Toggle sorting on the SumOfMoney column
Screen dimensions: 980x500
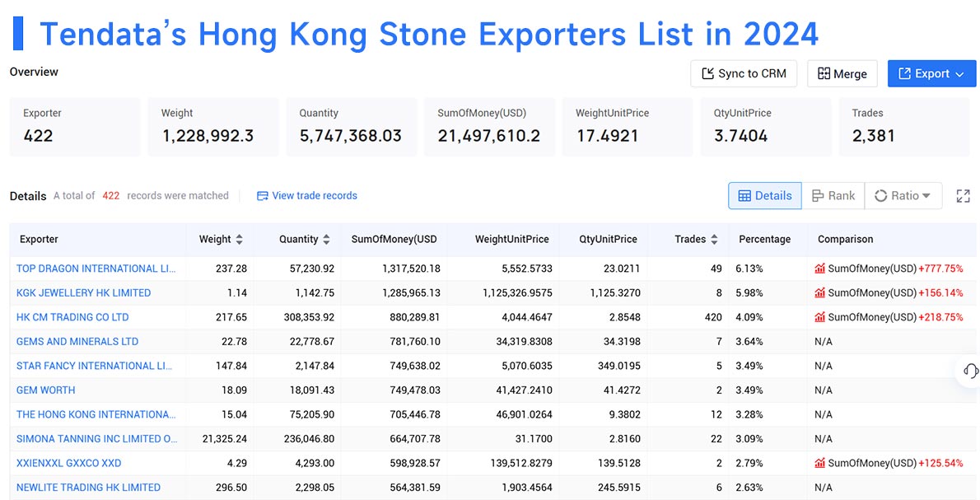click(394, 239)
